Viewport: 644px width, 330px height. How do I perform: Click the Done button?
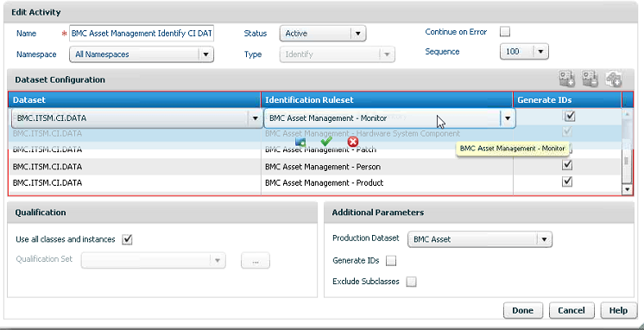click(x=523, y=311)
